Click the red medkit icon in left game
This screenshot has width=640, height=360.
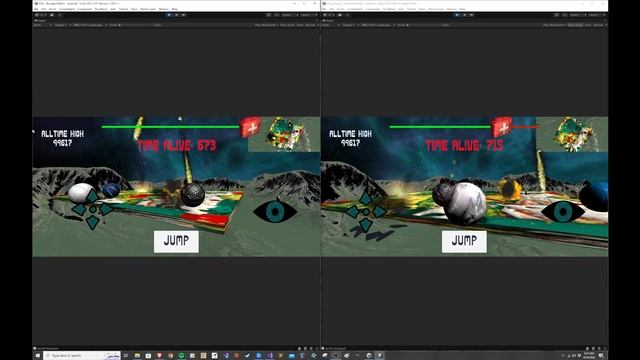point(250,127)
